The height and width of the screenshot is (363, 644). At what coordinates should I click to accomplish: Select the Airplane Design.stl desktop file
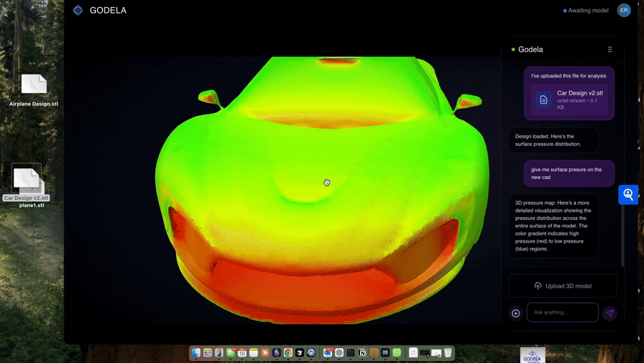34,85
